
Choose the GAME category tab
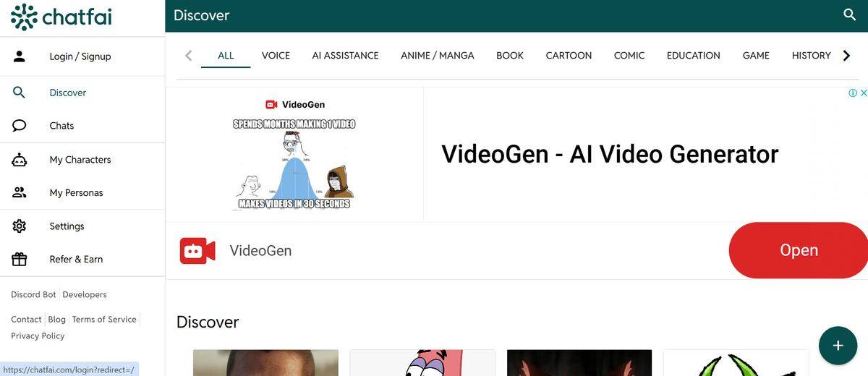pos(756,56)
